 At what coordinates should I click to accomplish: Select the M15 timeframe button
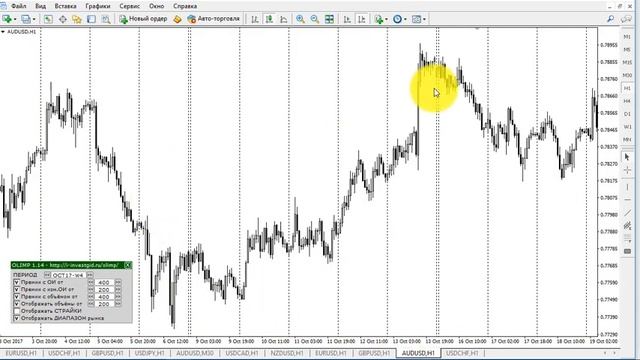coord(627,62)
